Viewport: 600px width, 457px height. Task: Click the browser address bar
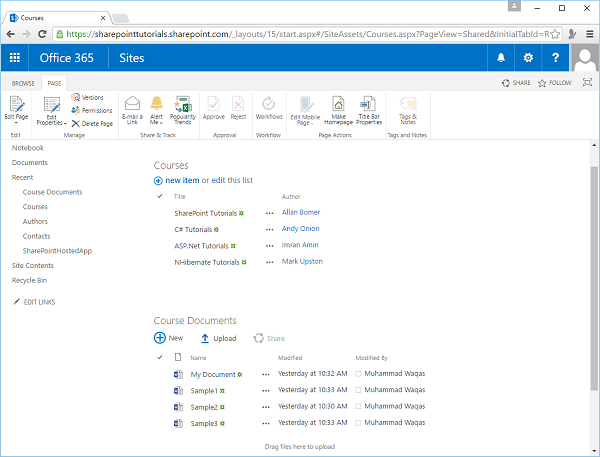300,33
